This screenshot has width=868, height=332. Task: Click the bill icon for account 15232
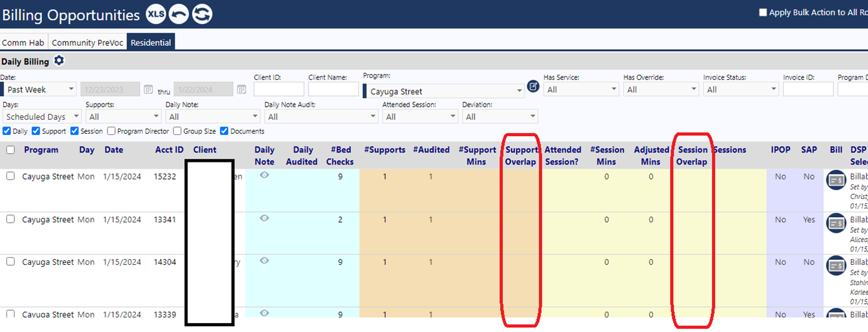point(836,180)
